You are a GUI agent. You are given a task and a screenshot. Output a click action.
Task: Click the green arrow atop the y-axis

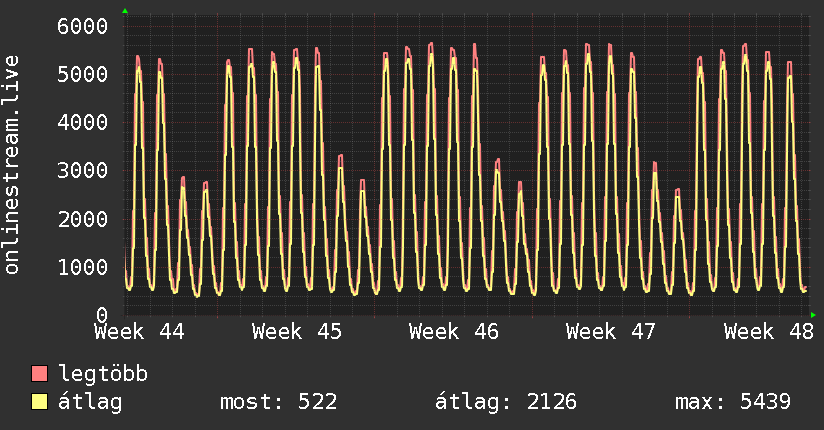click(x=125, y=11)
